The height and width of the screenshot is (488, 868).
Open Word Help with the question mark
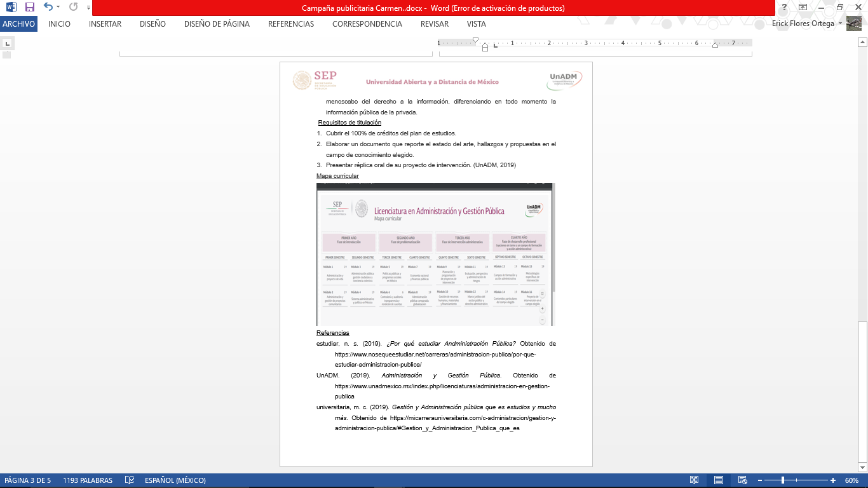pyautogui.click(x=785, y=8)
